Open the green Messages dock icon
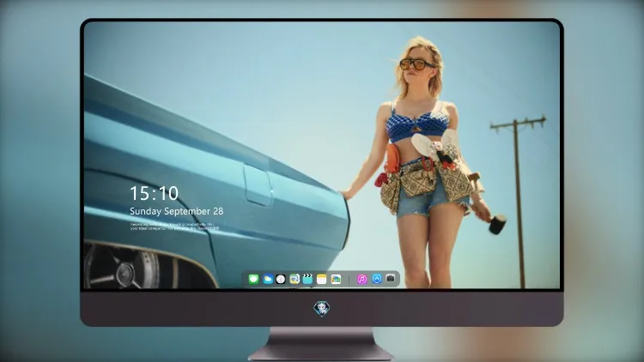 click(x=253, y=279)
